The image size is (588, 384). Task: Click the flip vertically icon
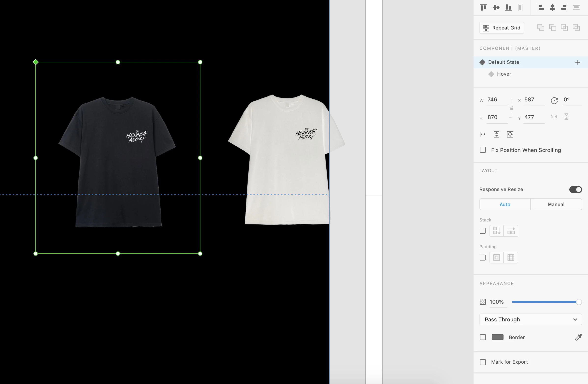point(566,117)
